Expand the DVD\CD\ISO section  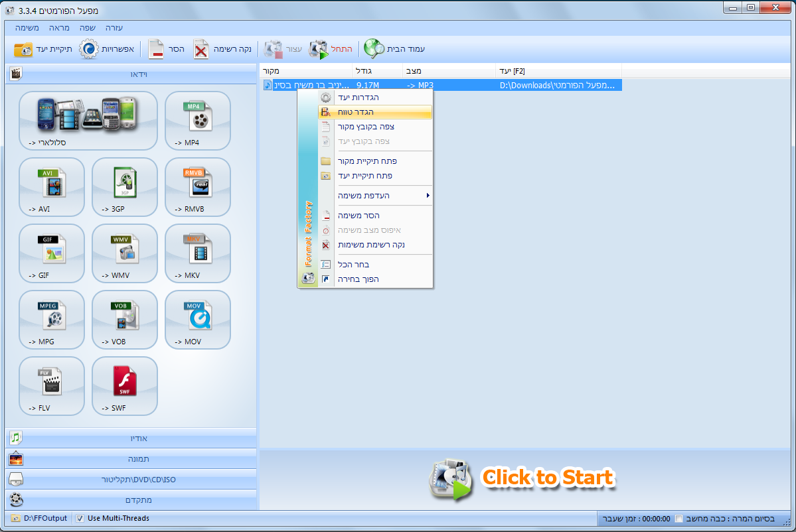click(x=131, y=479)
